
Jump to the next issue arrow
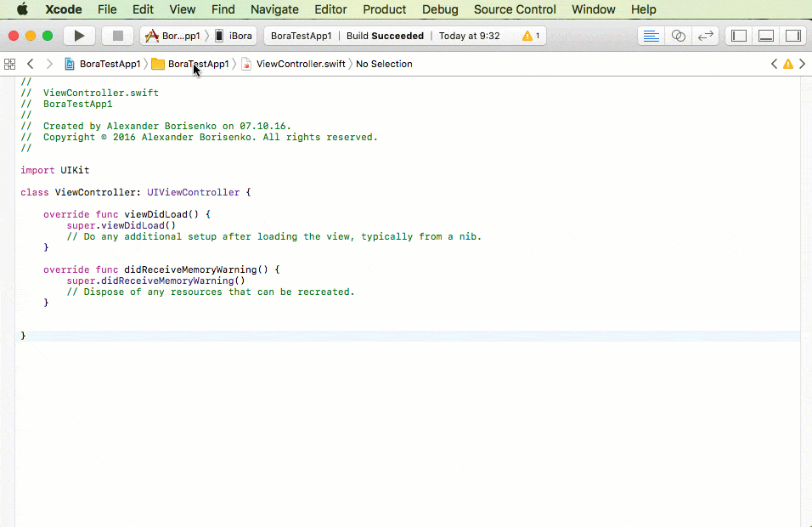point(802,64)
